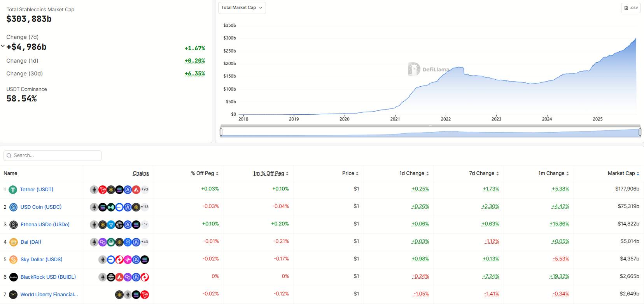
Task: Open the Total Market Cap dropdown
Action: (x=241, y=8)
